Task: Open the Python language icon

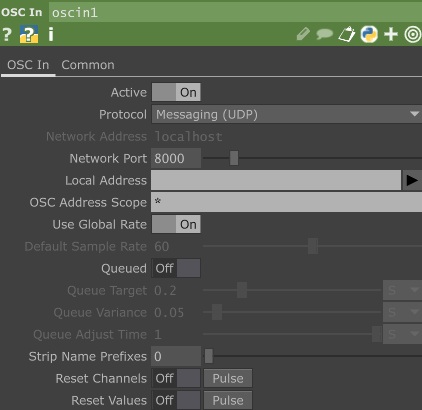Action: point(369,34)
